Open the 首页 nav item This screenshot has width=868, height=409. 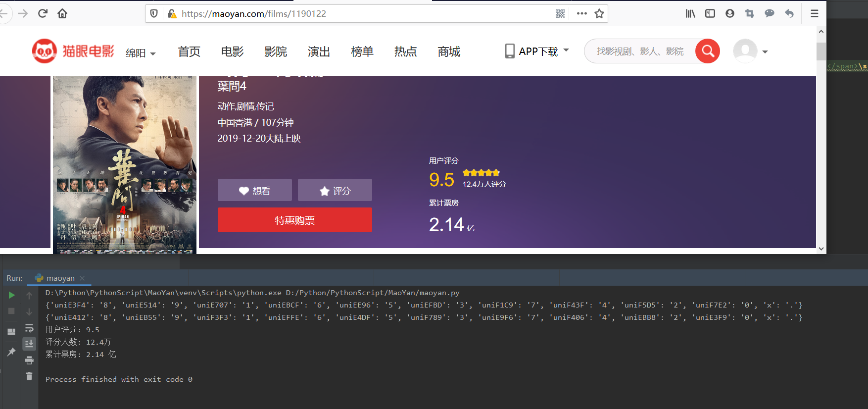click(x=189, y=51)
